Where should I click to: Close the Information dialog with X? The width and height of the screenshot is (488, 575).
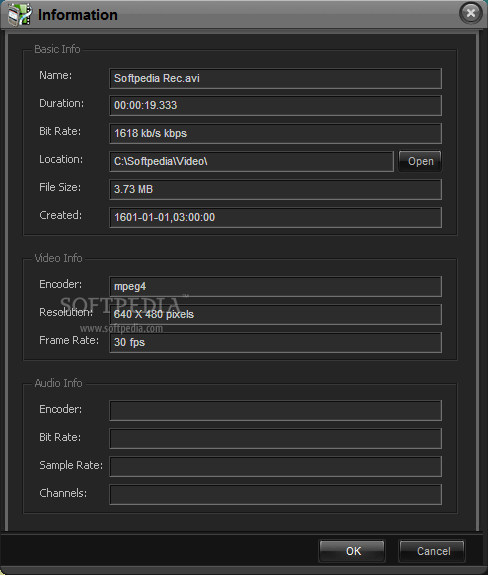tap(470, 14)
